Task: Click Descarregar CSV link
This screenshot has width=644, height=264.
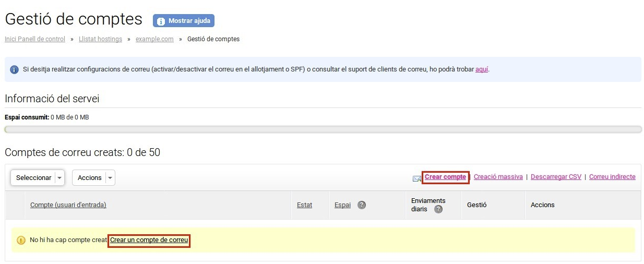Action: (x=556, y=177)
